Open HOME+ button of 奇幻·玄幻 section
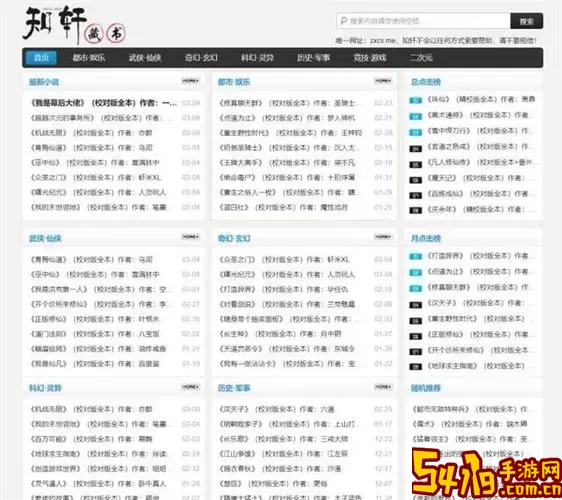This screenshot has height=500, width=562. click(x=383, y=237)
